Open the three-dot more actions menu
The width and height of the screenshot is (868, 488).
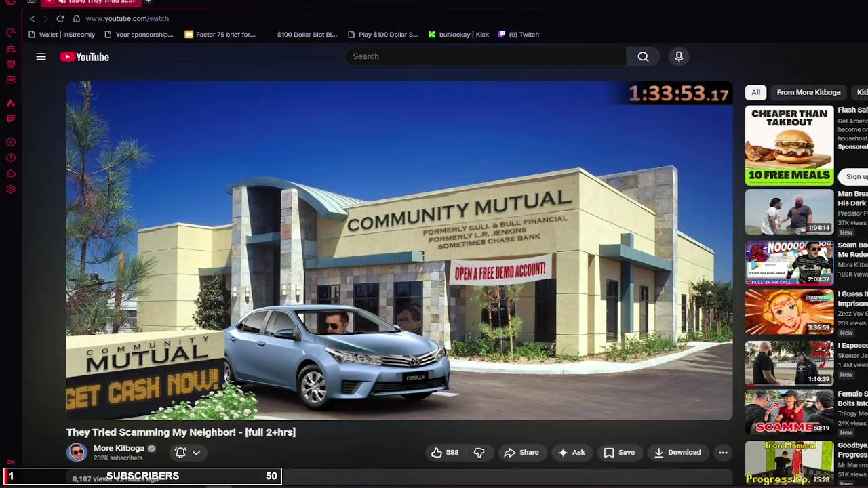coord(723,453)
